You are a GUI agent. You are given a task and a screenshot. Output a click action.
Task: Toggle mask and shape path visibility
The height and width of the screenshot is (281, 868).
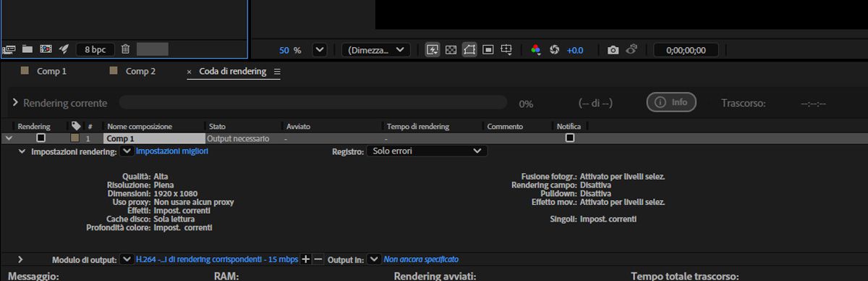(469, 50)
